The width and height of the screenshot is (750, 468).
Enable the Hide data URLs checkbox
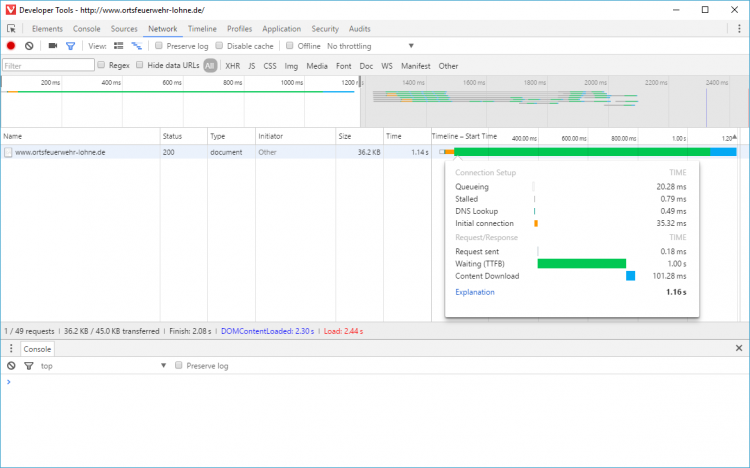139,65
